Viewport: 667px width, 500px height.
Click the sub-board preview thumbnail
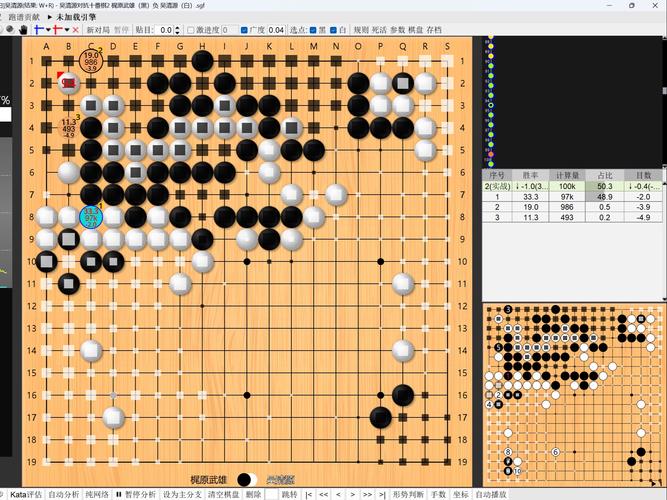pyautogui.click(x=573, y=395)
